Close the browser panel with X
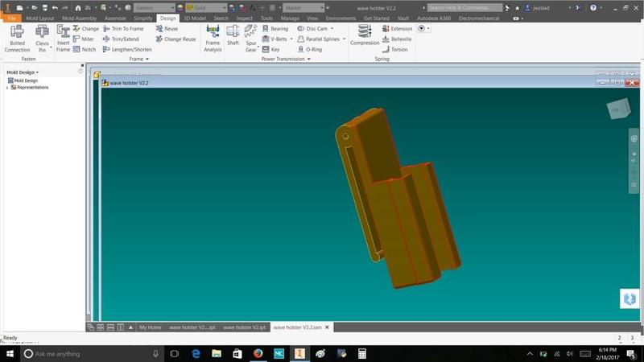The width and height of the screenshot is (644, 362). click(x=82, y=66)
